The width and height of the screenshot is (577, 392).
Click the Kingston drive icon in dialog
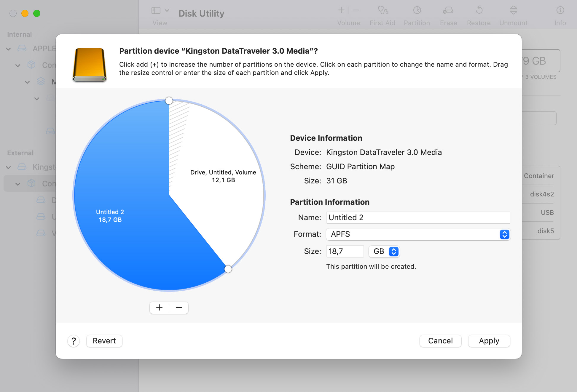[x=90, y=65]
